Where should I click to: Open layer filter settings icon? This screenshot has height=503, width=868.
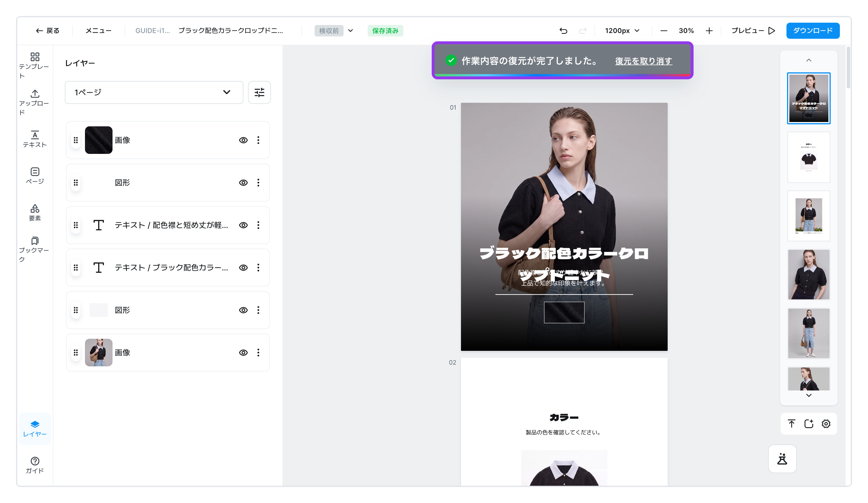259,92
